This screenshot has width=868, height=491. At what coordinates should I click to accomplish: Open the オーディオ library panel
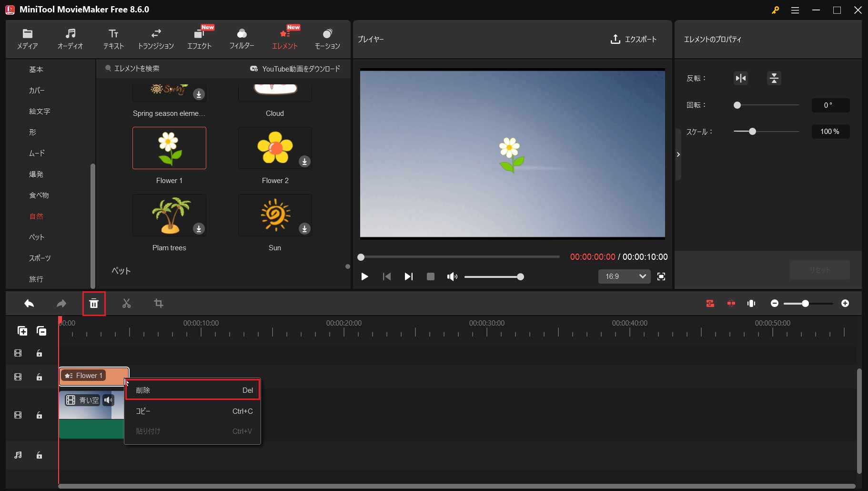(70, 38)
